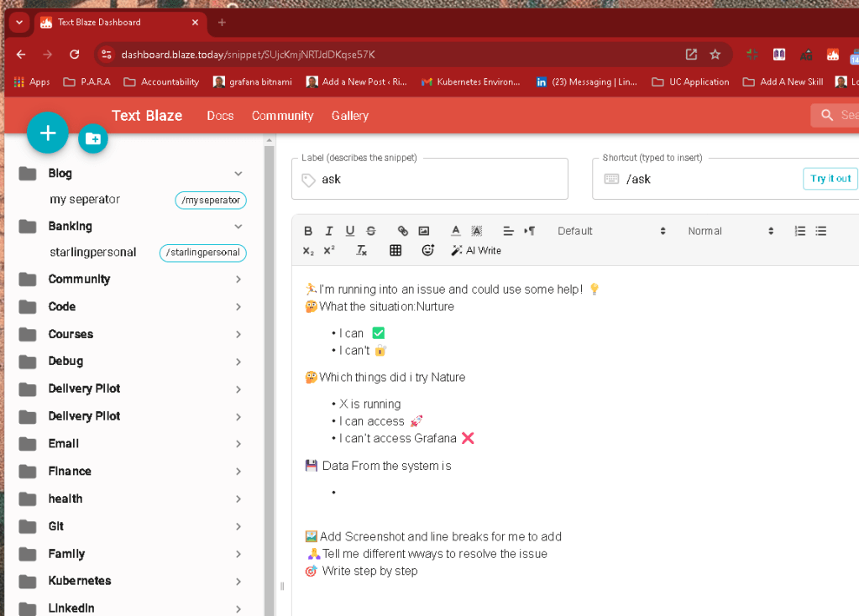Click the /starlingpersonal shortcut chip

click(x=203, y=253)
